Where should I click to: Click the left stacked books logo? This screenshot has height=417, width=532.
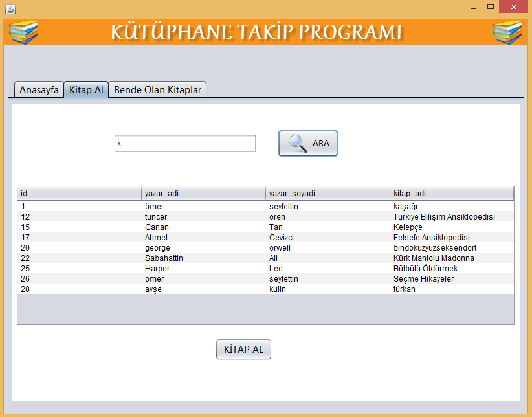point(23,32)
